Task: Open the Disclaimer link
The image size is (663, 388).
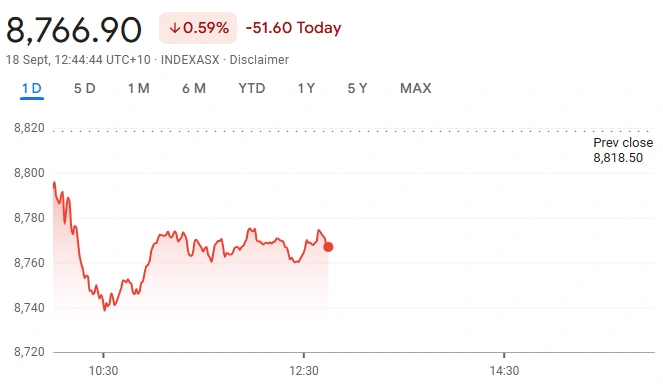Action: click(x=259, y=60)
